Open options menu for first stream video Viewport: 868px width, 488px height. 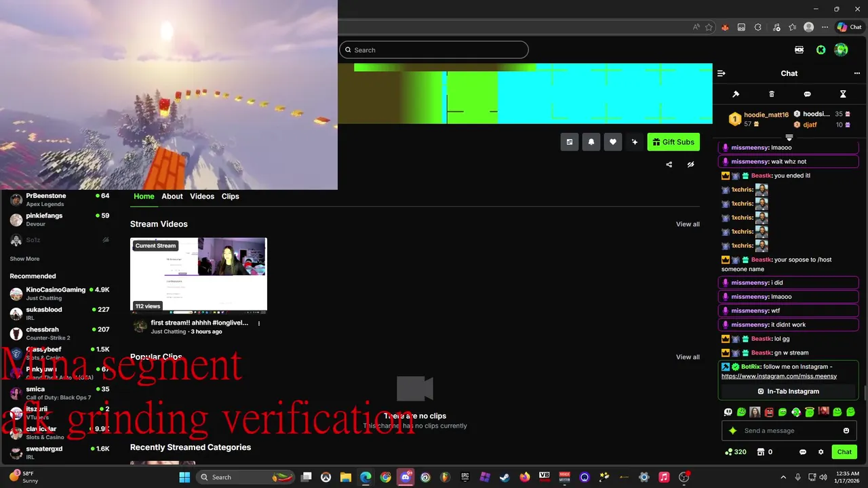coord(259,324)
